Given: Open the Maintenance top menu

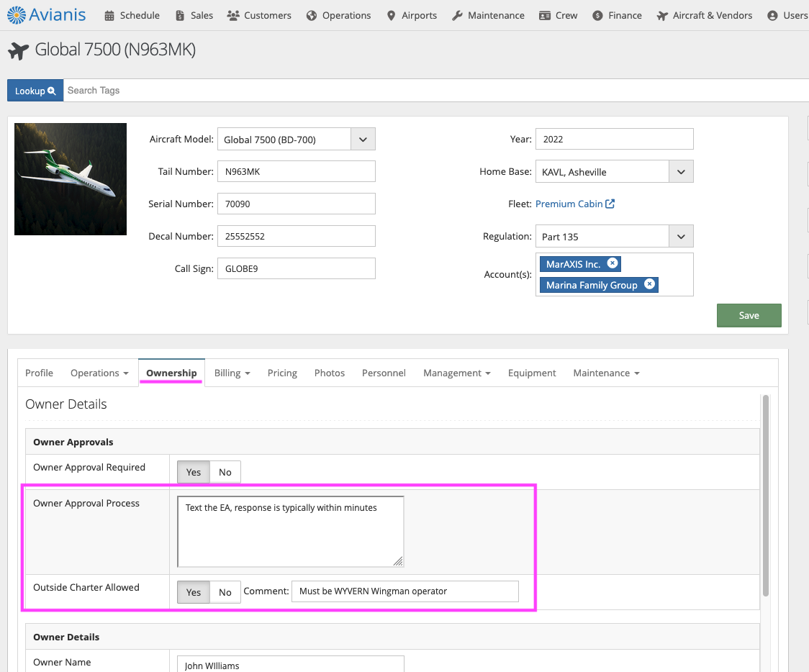Looking at the screenshot, I should pyautogui.click(x=488, y=16).
